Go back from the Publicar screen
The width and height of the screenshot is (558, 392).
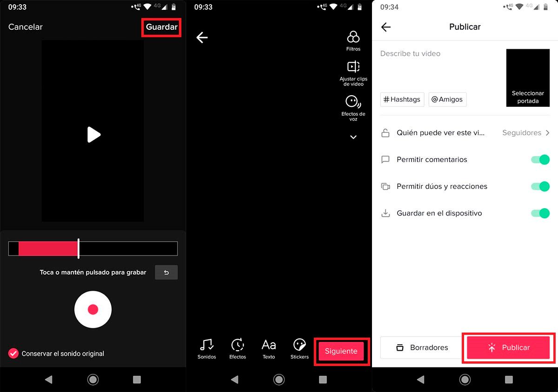pos(385,27)
